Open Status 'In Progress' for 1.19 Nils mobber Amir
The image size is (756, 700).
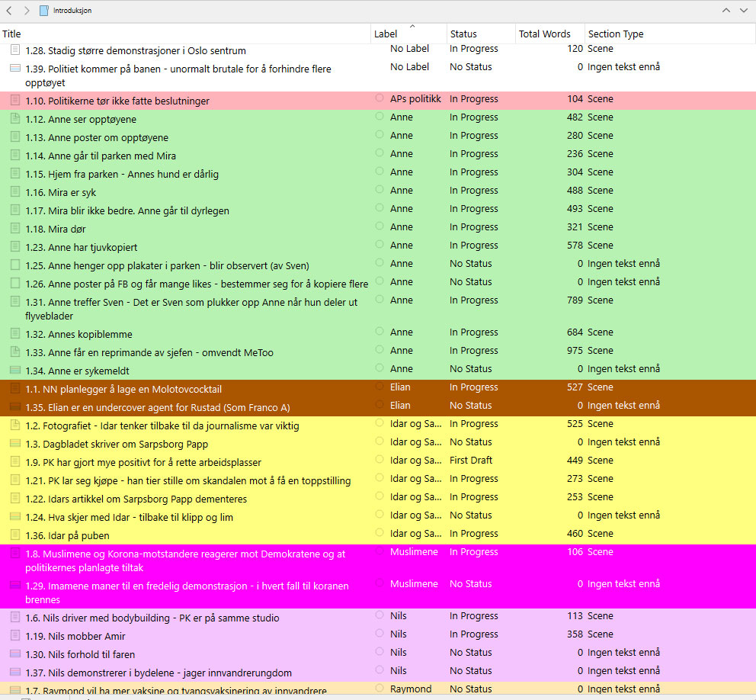pyautogui.click(x=474, y=634)
